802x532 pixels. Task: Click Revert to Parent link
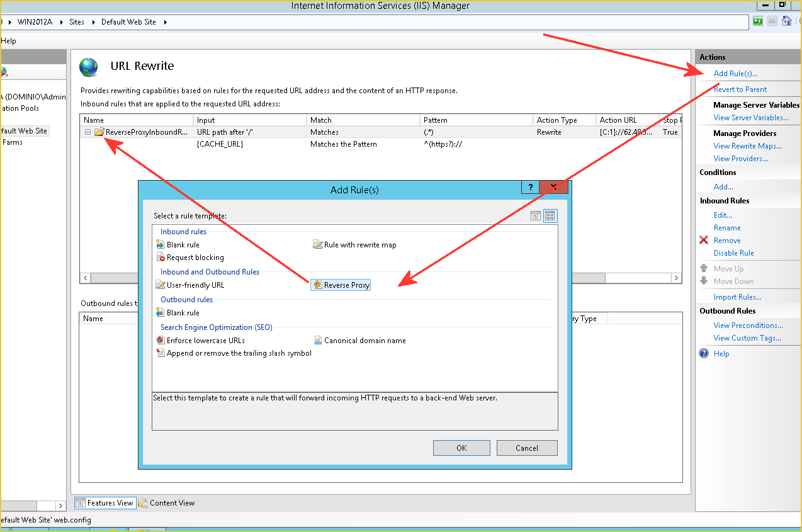740,89
